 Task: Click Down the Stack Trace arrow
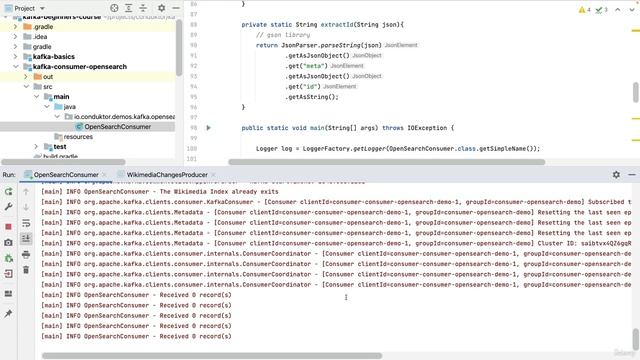pos(26,207)
